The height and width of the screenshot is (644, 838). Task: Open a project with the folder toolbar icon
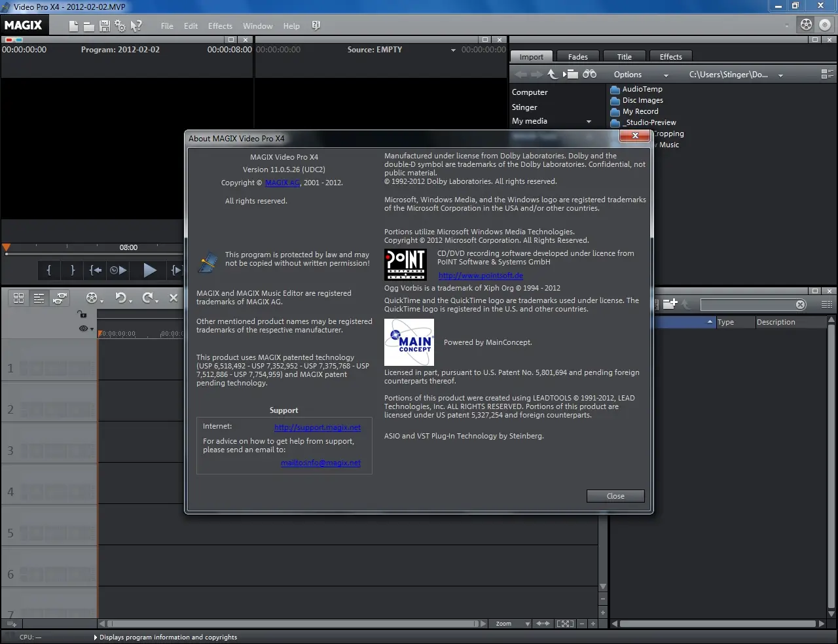coord(89,26)
